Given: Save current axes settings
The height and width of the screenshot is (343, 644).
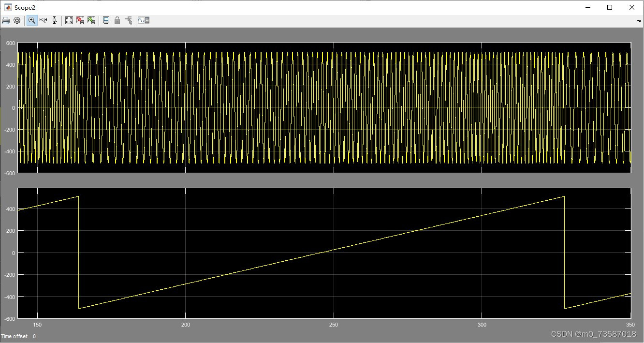Looking at the screenshot, I should click(80, 20).
